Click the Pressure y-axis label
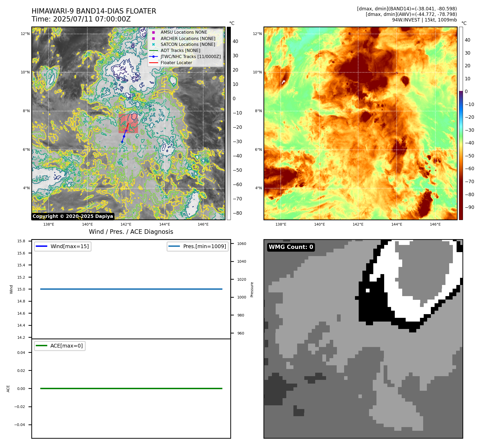481x448 pixels. click(x=252, y=289)
